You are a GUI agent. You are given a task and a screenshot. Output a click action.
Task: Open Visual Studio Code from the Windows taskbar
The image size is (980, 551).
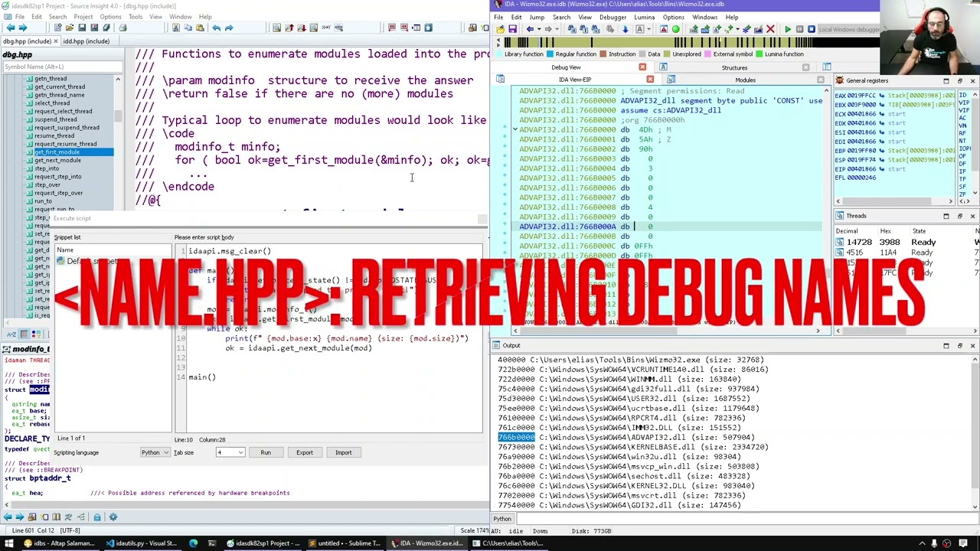coord(142,543)
